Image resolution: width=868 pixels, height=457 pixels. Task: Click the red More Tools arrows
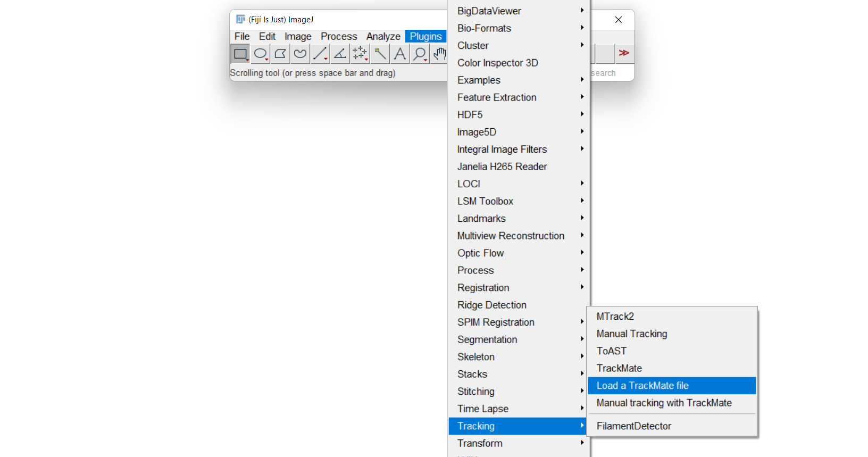pyautogui.click(x=624, y=53)
